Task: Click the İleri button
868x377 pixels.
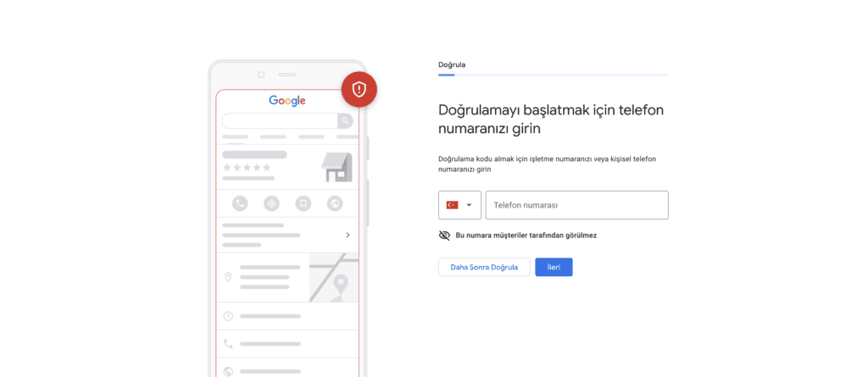Action: point(554,267)
